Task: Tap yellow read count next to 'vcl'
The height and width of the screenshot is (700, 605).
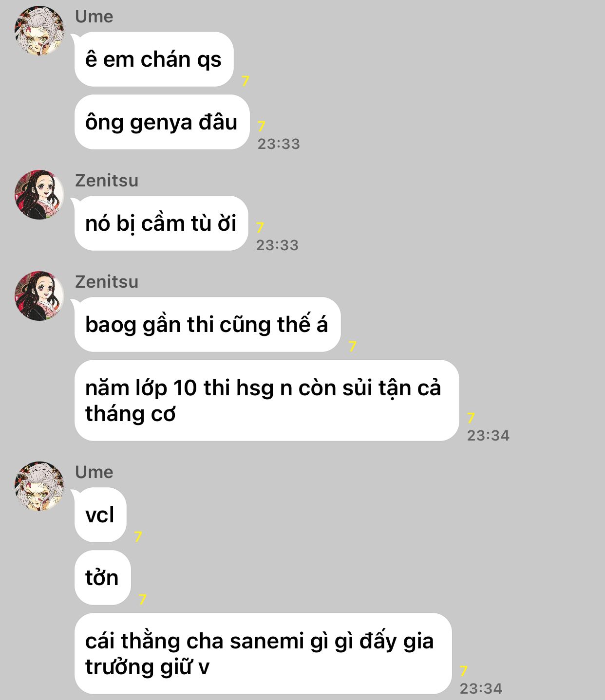Action: [138, 536]
